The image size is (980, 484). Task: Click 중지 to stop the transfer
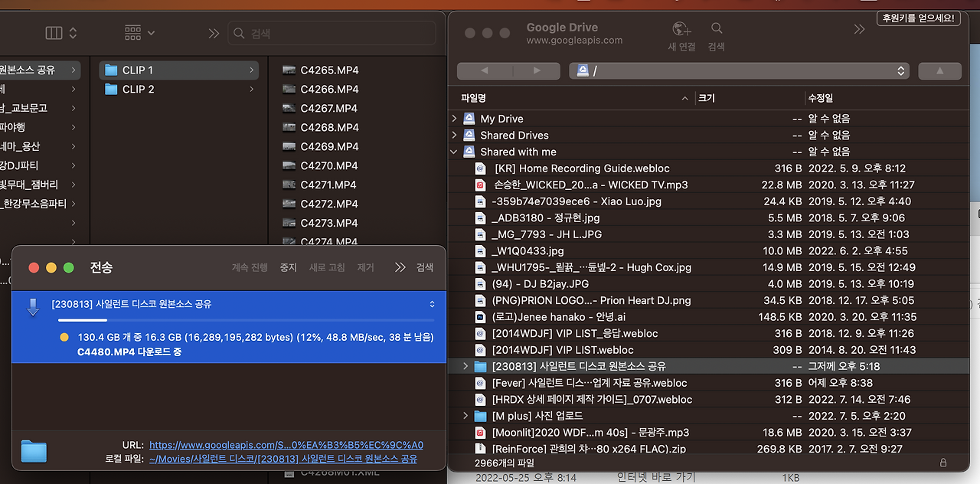[x=288, y=267]
